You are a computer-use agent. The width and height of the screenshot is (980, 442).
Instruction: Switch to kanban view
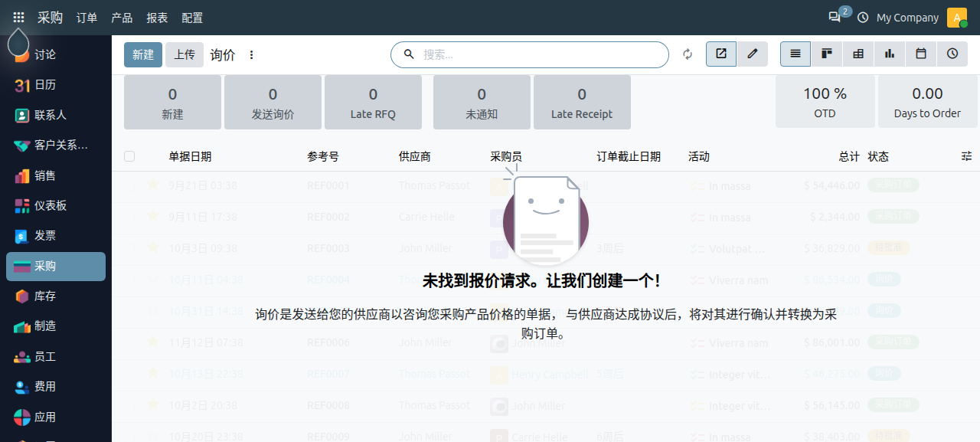point(827,54)
